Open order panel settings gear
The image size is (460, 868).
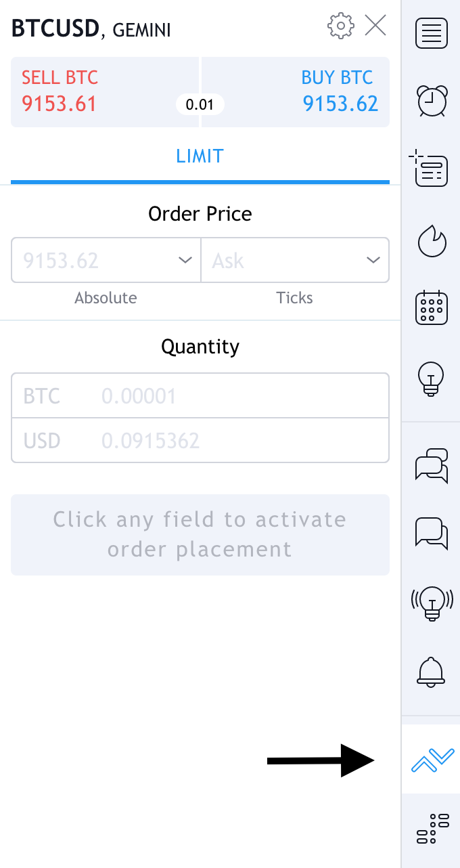click(340, 26)
